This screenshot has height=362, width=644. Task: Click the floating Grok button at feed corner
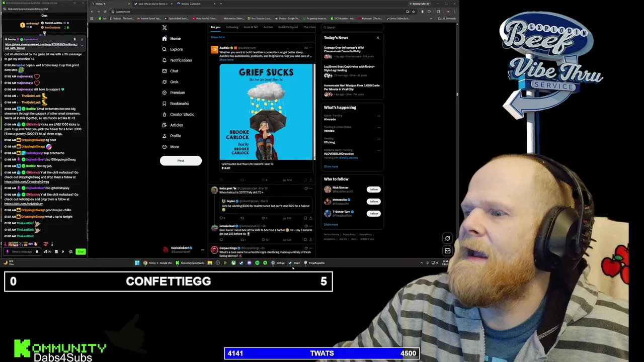[447, 238]
